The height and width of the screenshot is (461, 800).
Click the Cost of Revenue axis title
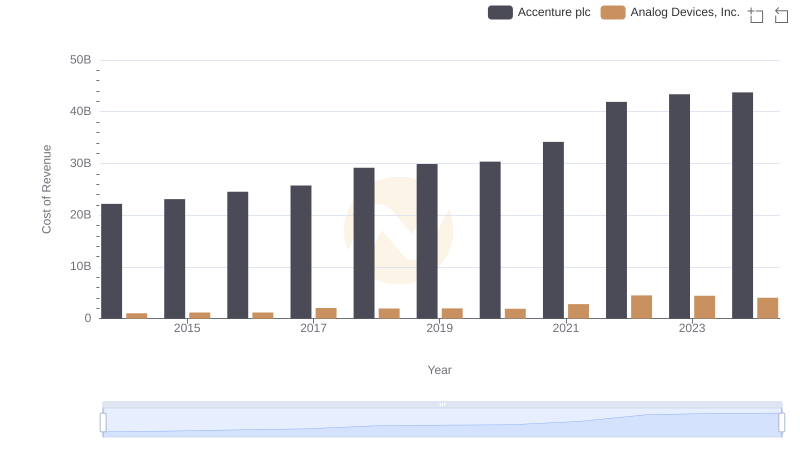46,189
